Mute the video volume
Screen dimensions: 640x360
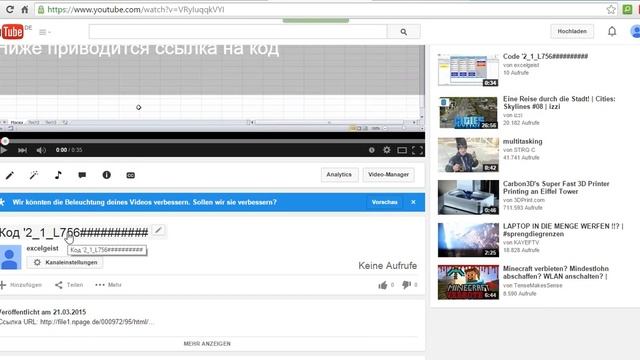(x=41, y=150)
